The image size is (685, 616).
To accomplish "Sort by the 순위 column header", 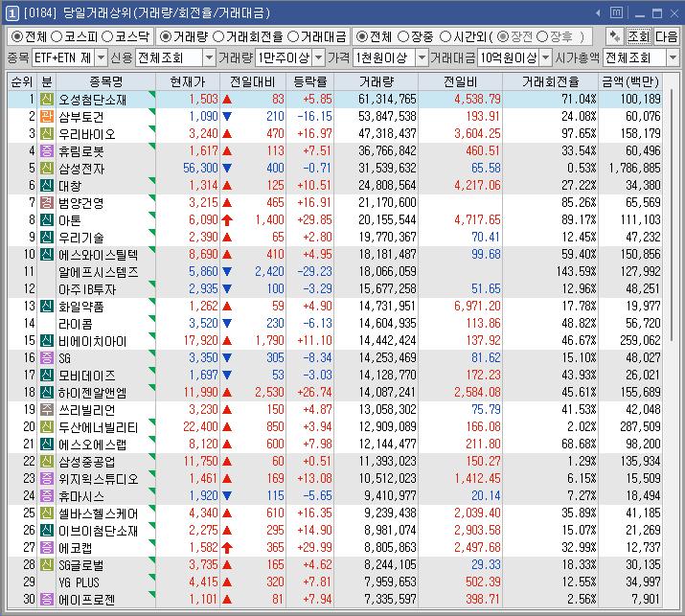I will [x=22, y=81].
